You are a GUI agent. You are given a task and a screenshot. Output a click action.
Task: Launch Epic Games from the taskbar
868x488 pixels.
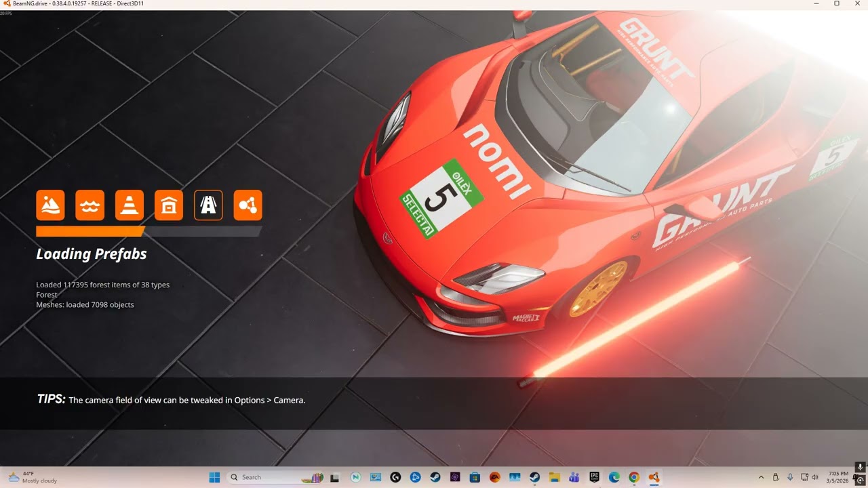[x=594, y=477]
